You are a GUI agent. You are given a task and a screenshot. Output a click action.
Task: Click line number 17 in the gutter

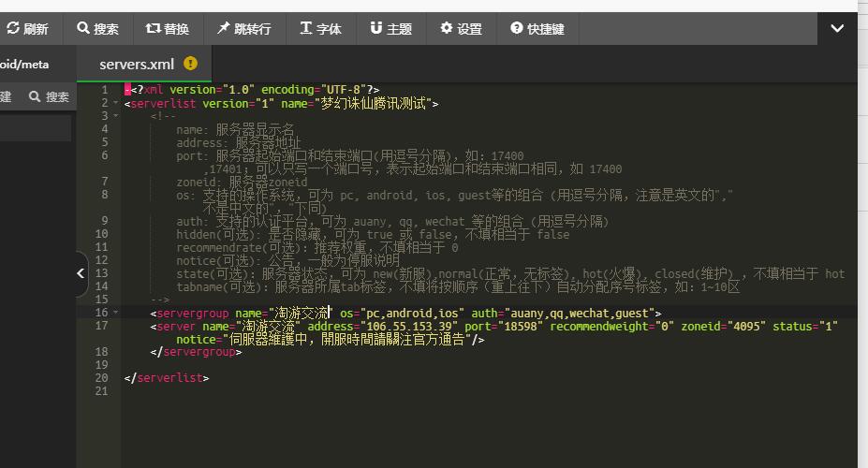coord(101,326)
